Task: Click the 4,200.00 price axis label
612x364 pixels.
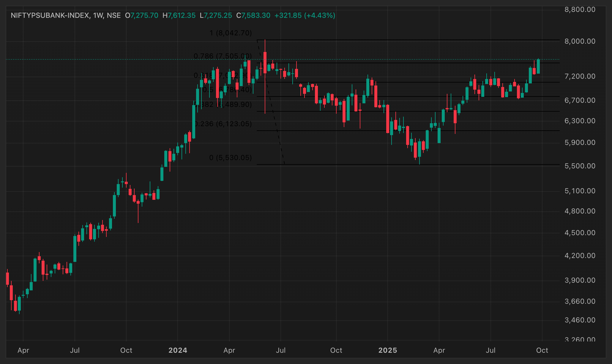Action: click(x=580, y=256)
